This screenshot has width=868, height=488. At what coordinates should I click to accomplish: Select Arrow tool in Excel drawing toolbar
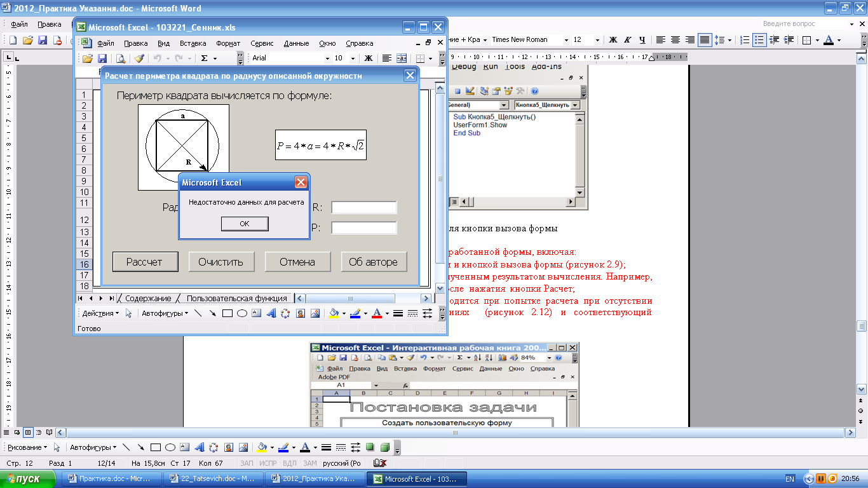[x=213, y=313]
